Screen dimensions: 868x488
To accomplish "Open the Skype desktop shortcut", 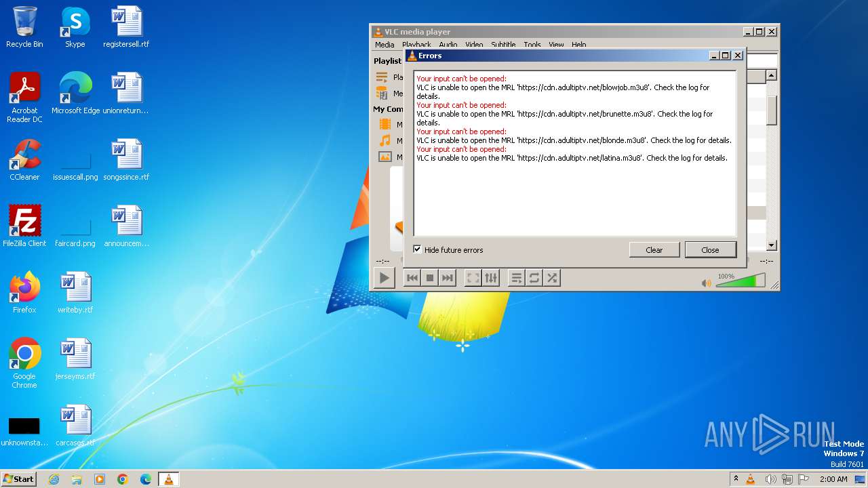I will [x=75, y=27].
